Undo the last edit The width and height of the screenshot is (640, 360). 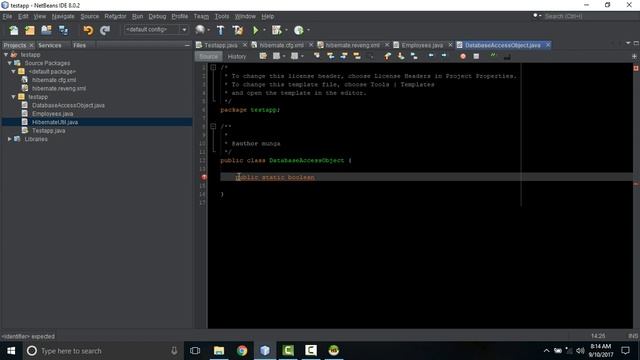click(x=88, y=30)
